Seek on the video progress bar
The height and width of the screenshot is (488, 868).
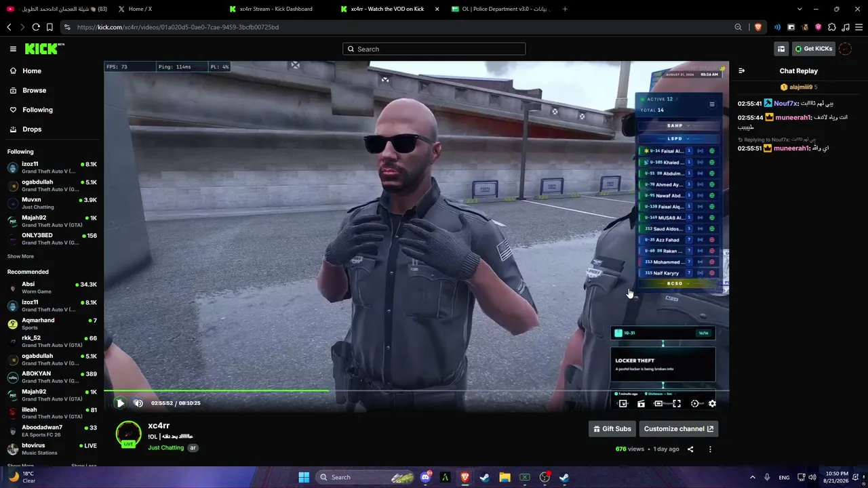click(x=416, y=390)
